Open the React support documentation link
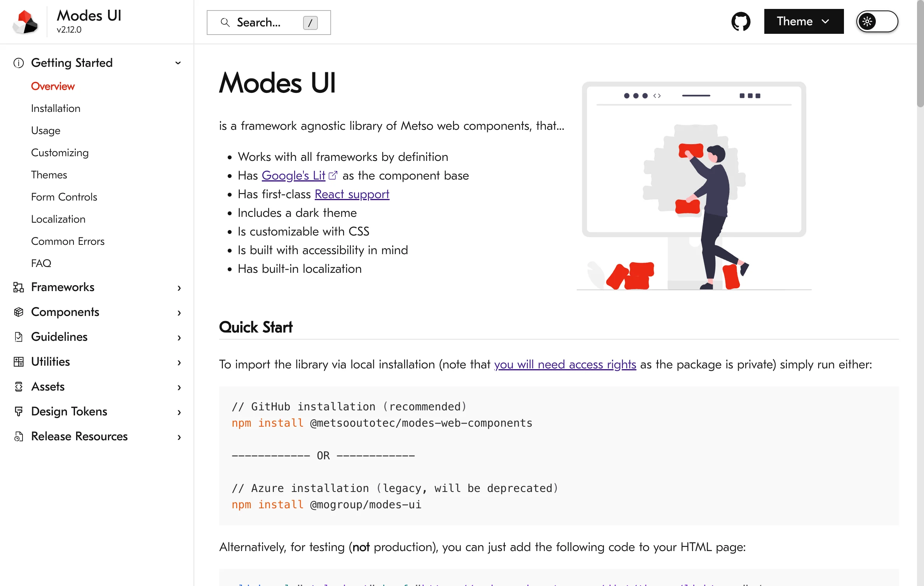The width and height of the screenshot is (924, 586). (x=352, y=194)
